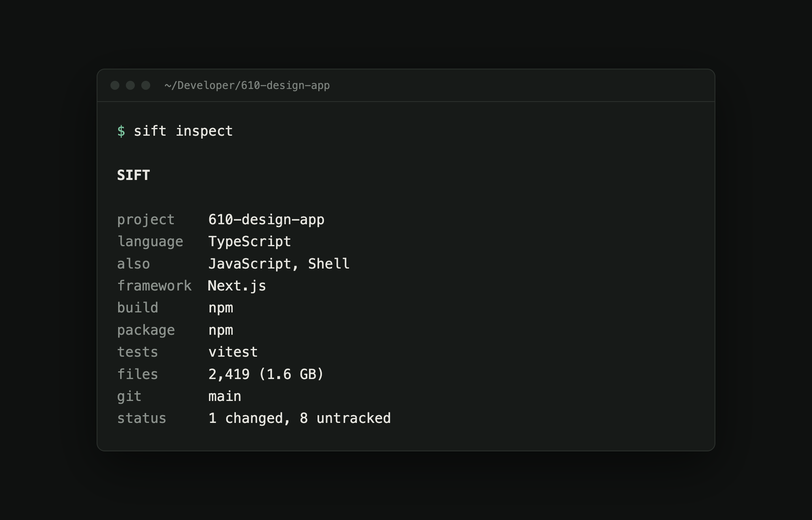The image size is (812, 520).
Task: Select the project value 610-design-app
Action: pos(266,220)
